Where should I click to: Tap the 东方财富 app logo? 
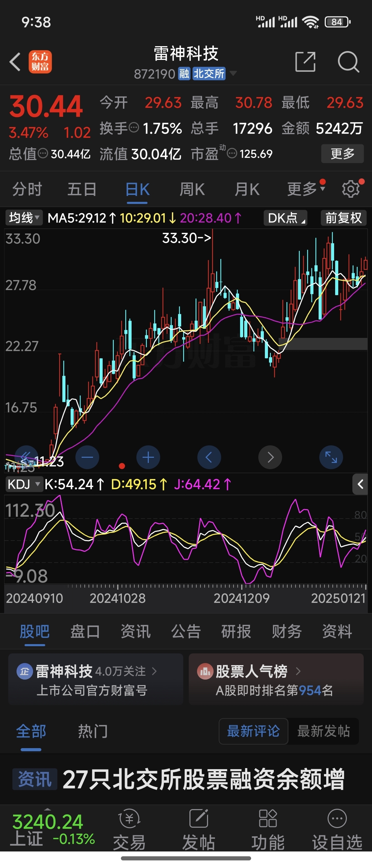40,62
